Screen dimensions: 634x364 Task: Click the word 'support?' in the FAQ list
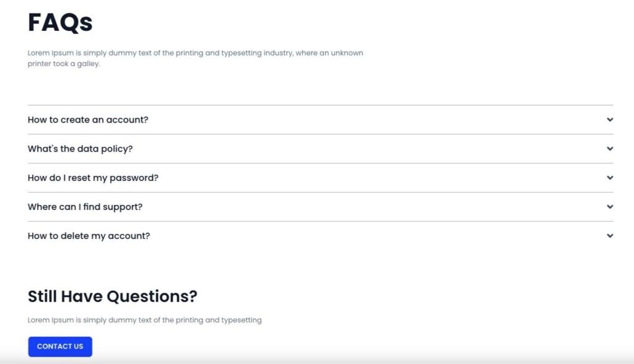122,207
